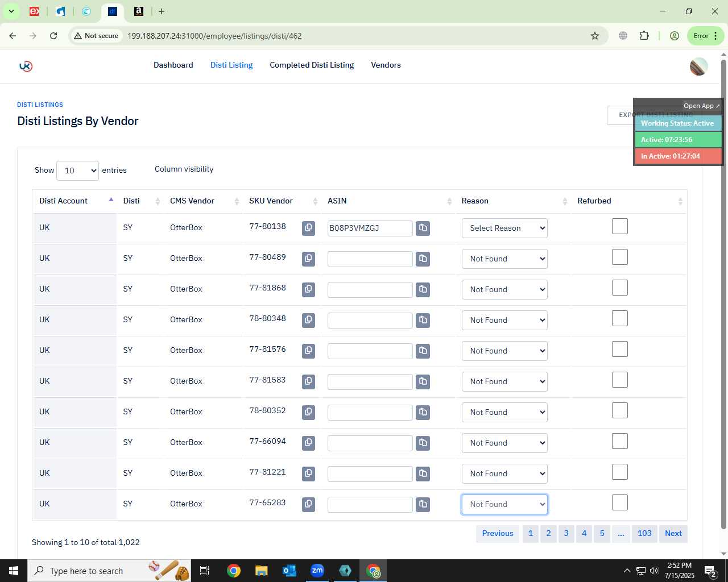
Task: Open Reason dropdown for SKU 78-80352
Action: [504, 412]
